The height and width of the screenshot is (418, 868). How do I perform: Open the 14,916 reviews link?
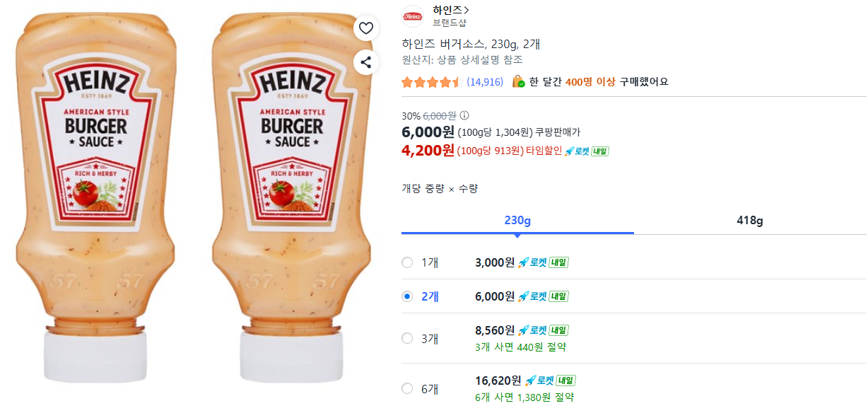485,82
